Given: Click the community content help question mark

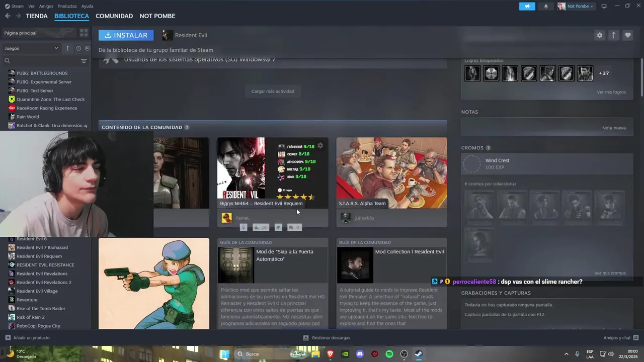Looking at the screenshot, I should tap(187, 128).
